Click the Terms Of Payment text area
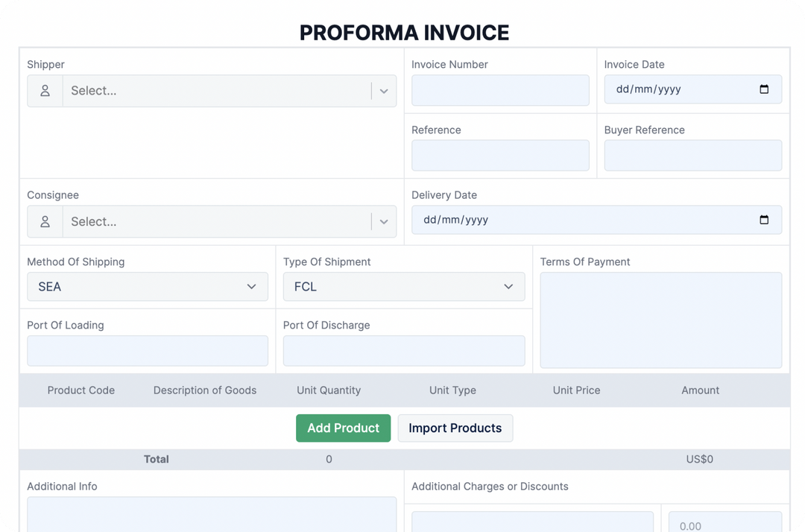 [x=660, y=320]
